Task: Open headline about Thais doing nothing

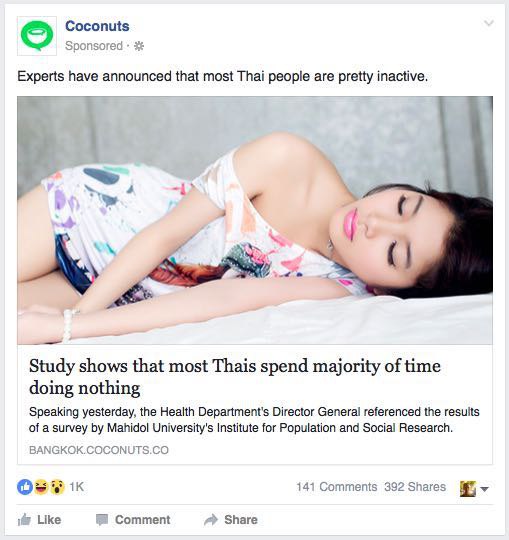Action: coord(235,377)
